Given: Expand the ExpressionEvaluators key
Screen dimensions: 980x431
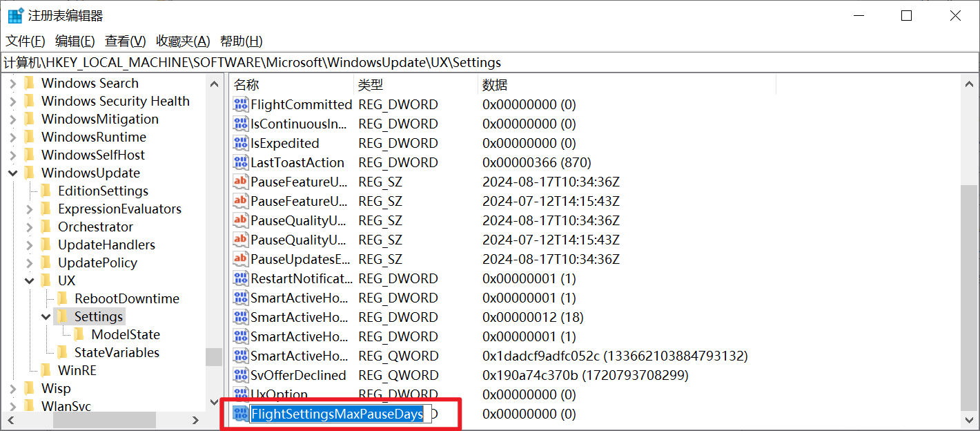Looking at the screenshot, I should (29, 209).
